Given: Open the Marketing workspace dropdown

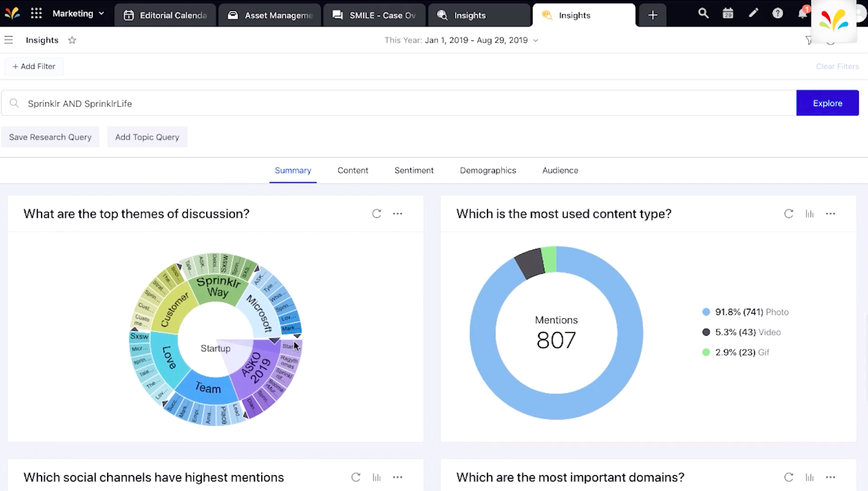Looking at the screenshot, I should [78, 13].
